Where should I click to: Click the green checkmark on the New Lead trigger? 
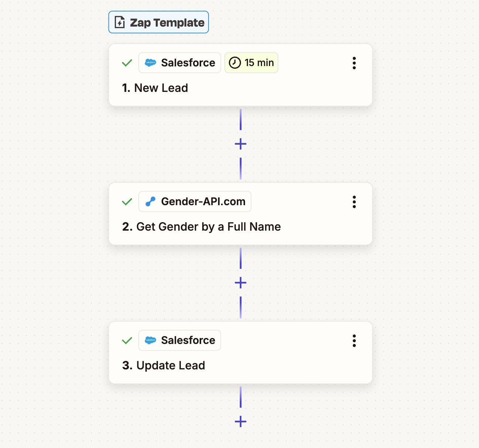[x=127, y=63]
